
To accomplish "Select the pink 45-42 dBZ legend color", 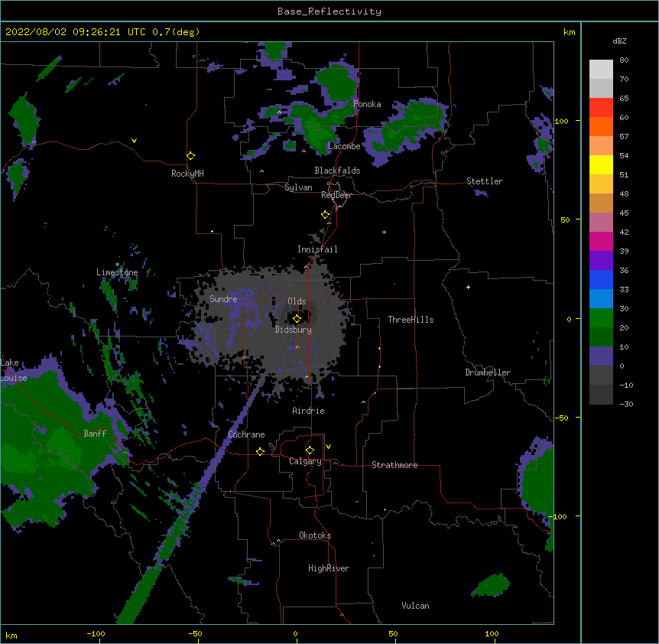I will coord(601,223).
